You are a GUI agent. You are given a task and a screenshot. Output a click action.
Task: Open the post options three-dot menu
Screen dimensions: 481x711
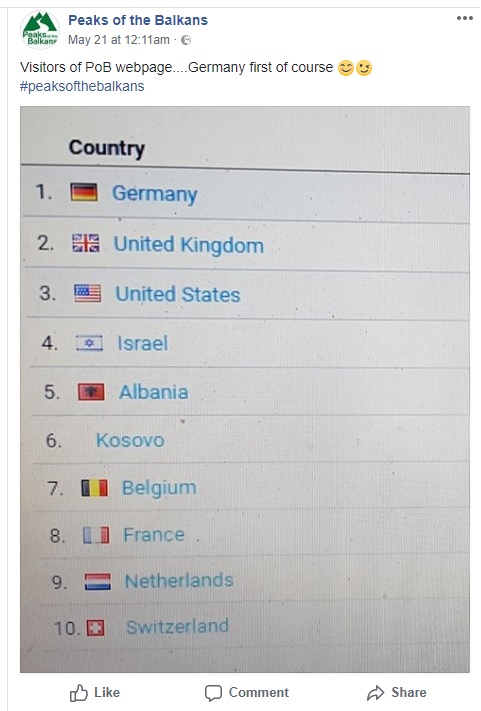tap(465, 18)
